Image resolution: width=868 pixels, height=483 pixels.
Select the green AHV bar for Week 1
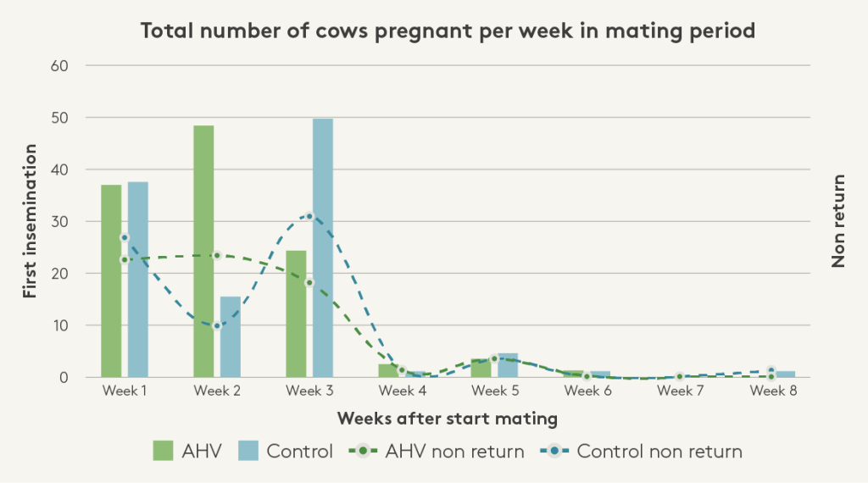point(111,280)
